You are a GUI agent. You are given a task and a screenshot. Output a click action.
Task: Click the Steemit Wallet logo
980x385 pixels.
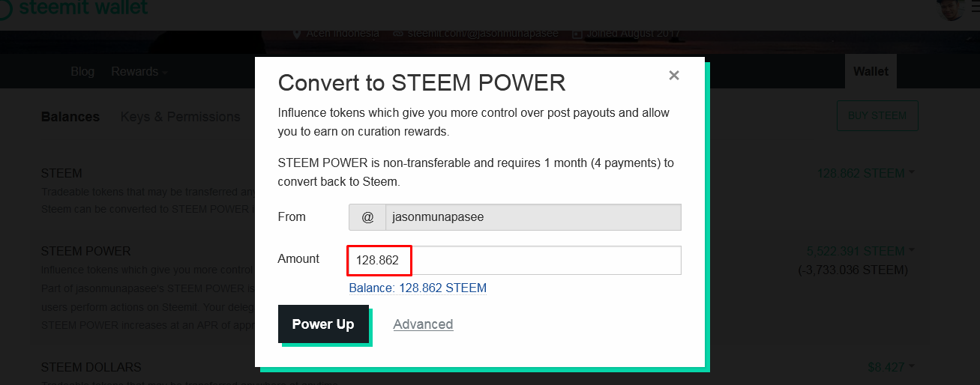point(75,8)
